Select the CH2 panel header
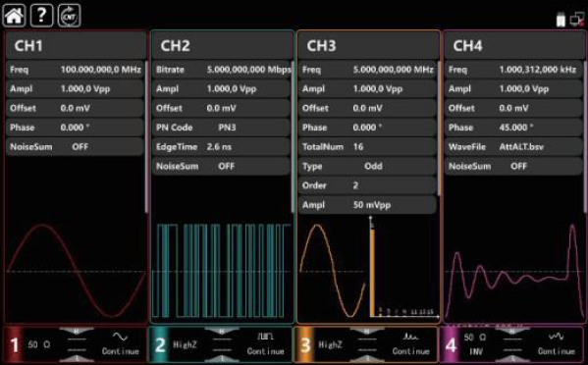This screenshot has height=365, width=588. click(222, 45)
